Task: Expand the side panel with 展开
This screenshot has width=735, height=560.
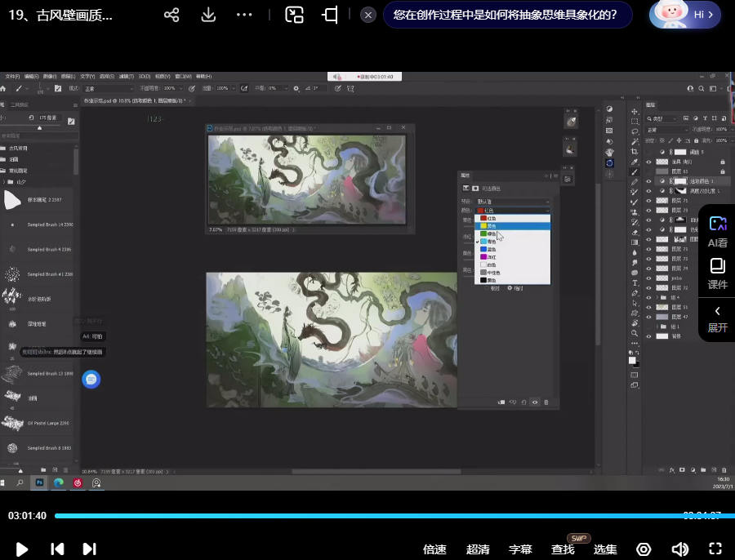Action: [717, 318]
